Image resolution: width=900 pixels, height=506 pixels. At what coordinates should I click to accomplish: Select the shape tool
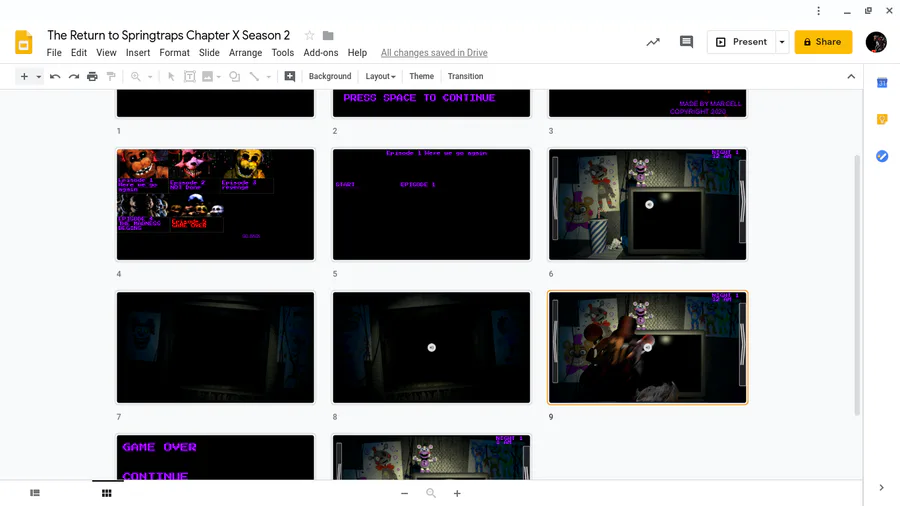click(x=235, y=76)
